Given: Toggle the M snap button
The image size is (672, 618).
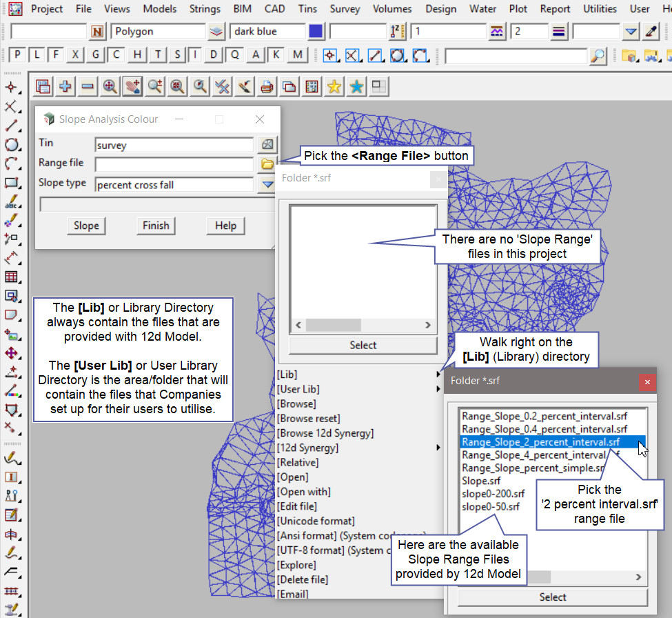Looking at the screenshot, I should click(x=297, y=55).
